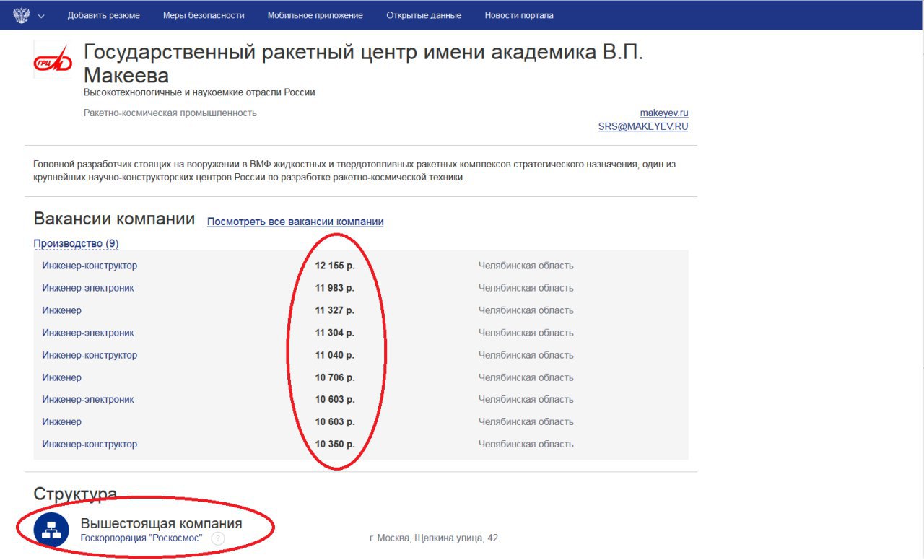924x560 pixels.
Task: Open Инженер-электроник vacancy paying 10 603 р.
Action: 88,399
